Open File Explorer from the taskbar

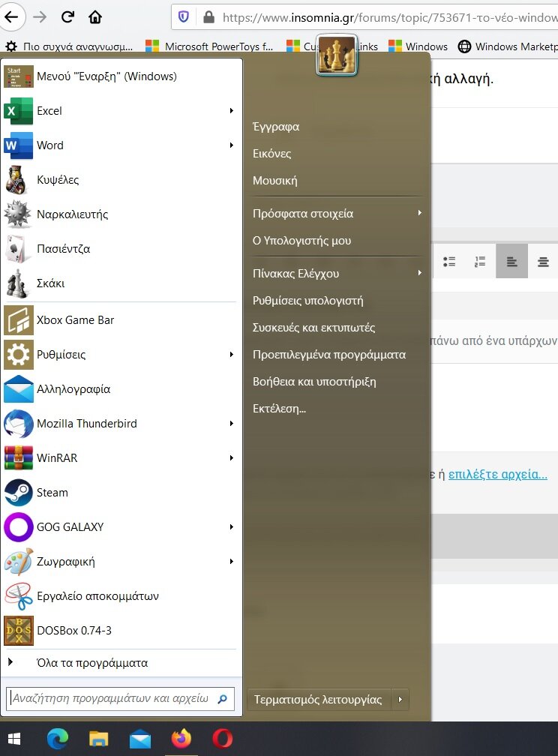(x=99, y=739)
